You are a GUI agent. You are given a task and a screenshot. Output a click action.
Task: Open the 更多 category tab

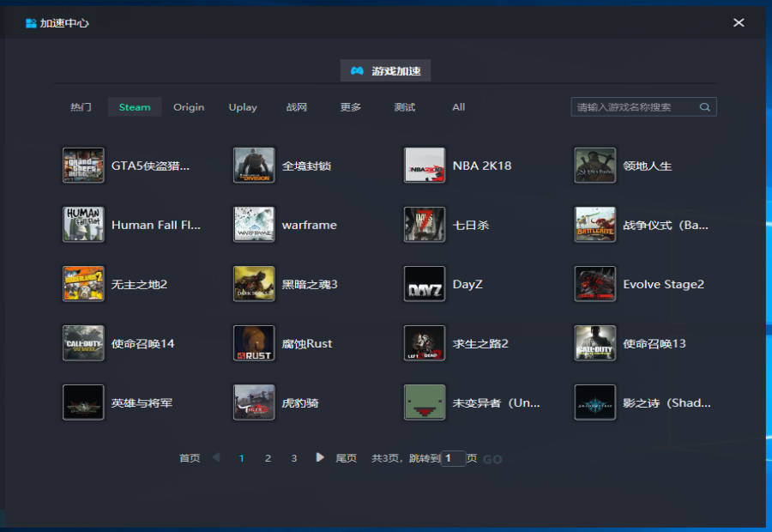click(x=351, y=107)
